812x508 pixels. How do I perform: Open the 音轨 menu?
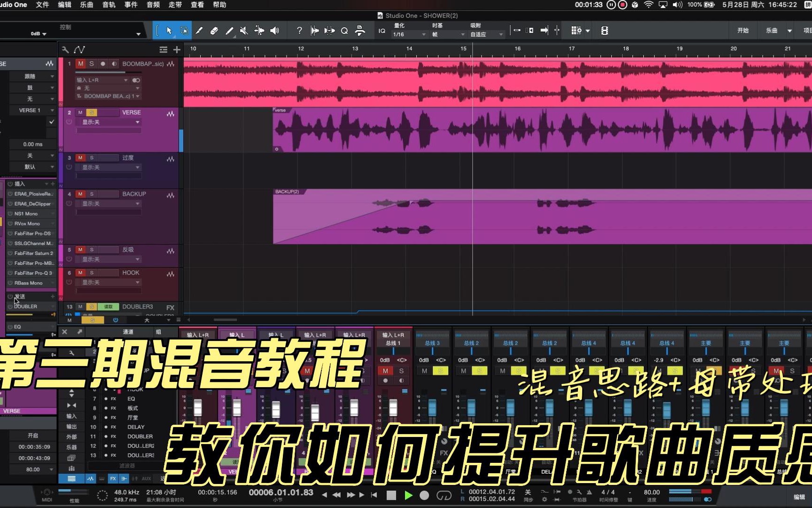point(109,5)
